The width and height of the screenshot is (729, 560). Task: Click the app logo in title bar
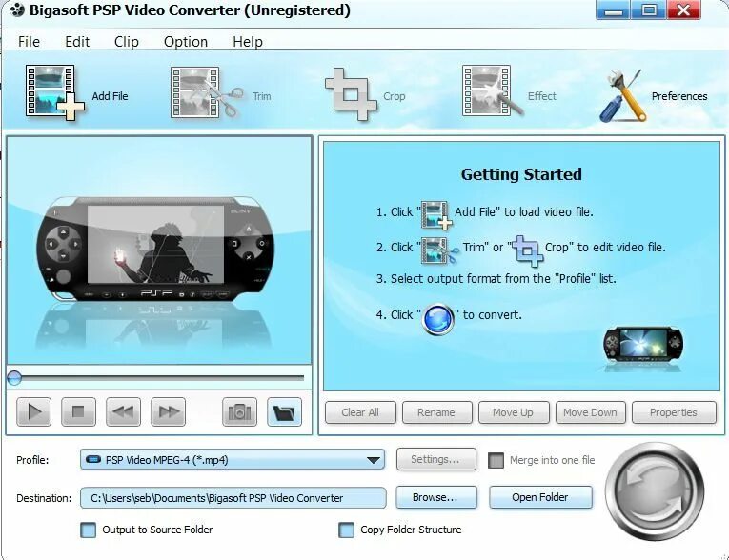pyautogui.click(x=17, y=10)
